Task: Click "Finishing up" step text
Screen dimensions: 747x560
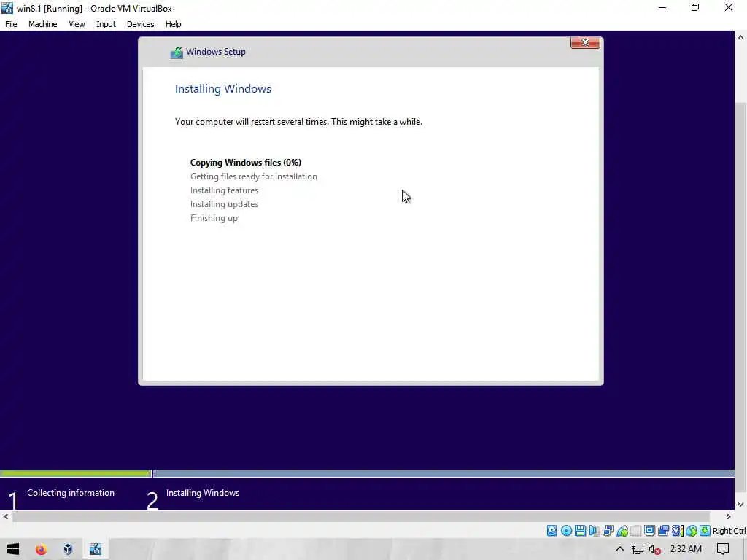Action: pos(214,217)
